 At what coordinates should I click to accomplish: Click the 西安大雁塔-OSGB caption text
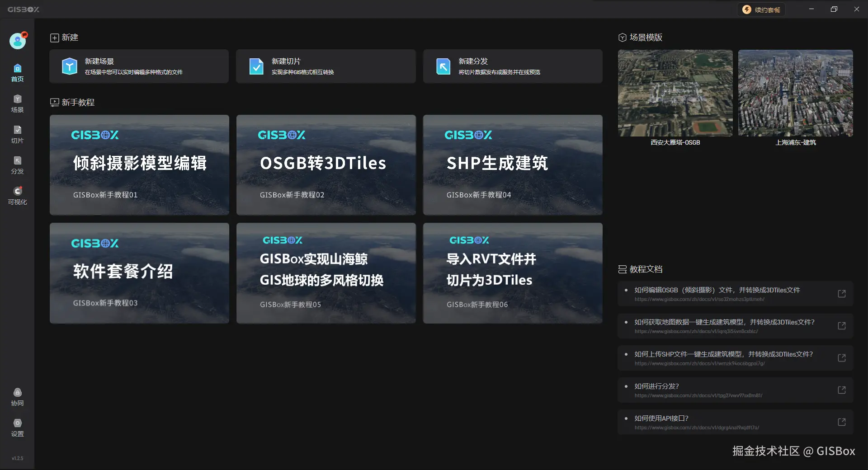(675, 142)
